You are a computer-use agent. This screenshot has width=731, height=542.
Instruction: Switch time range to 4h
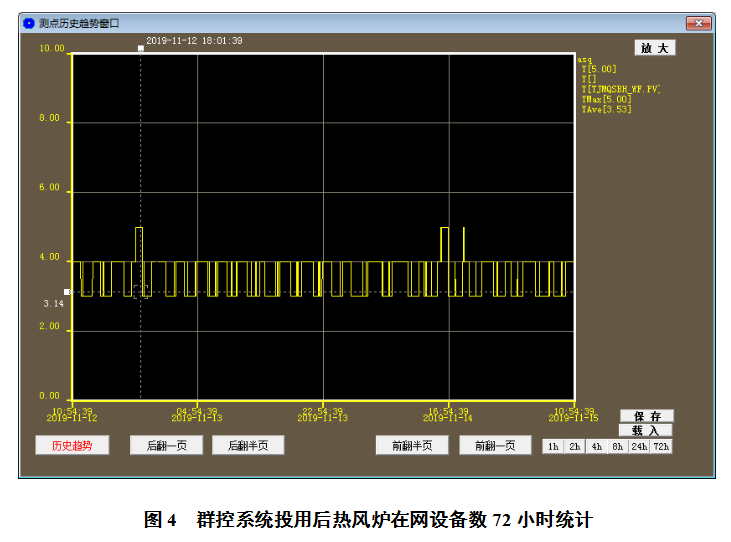coord(596,447)
